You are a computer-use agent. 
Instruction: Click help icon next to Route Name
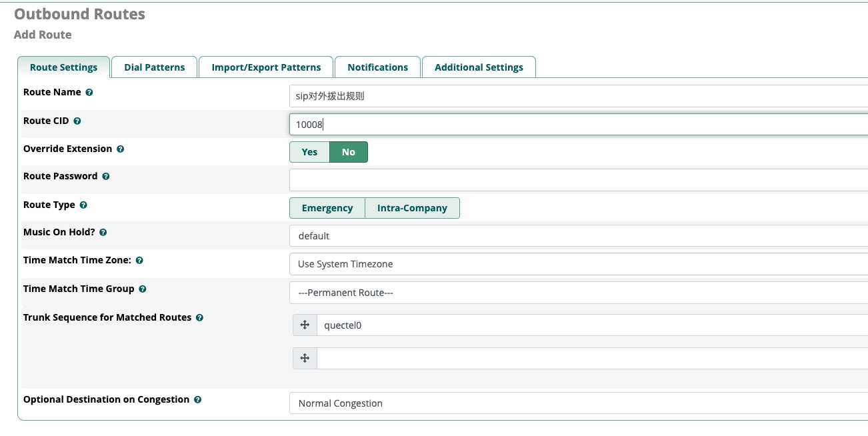(x=89, y=93)
